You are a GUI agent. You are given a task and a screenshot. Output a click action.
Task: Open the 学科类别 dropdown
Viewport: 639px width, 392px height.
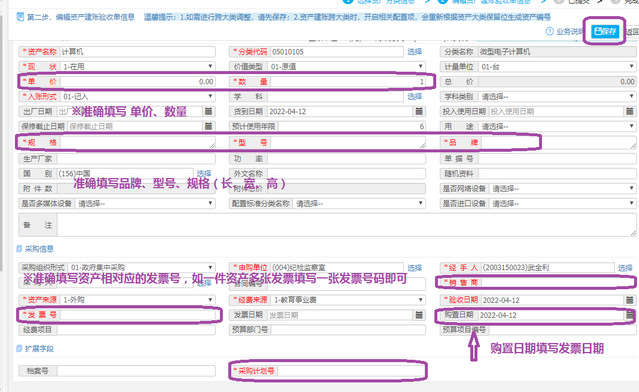point(557,97)
